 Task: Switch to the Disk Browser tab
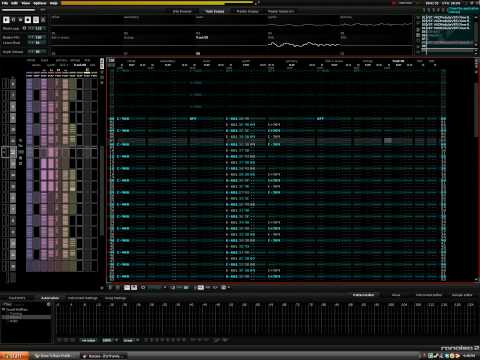[x=182, y=11]
